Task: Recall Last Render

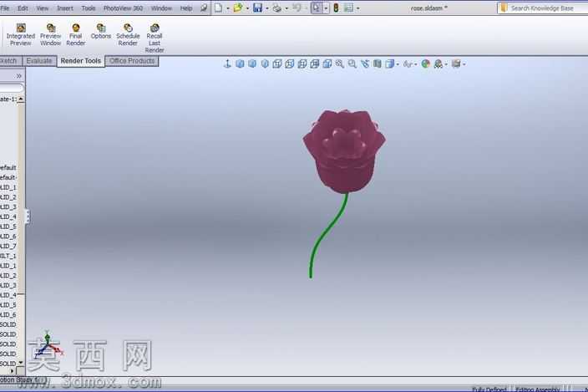Action: click(x=155, y=38)
